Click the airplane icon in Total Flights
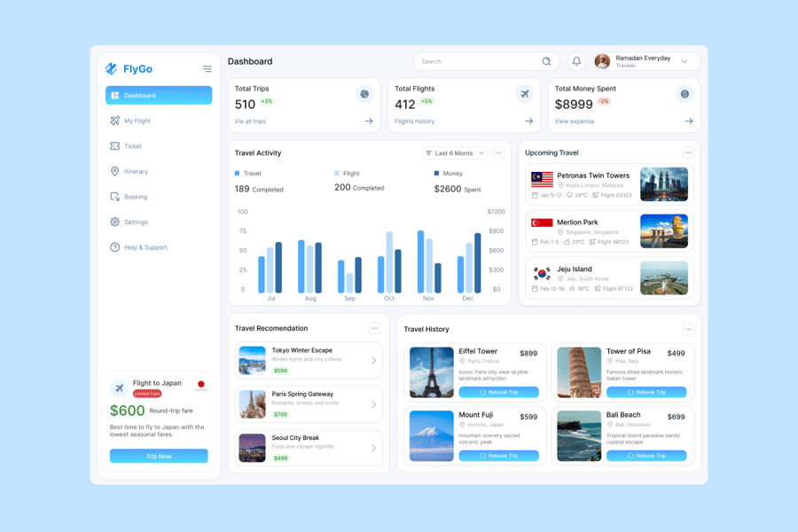Screen dimensions: 798x532 525,94
